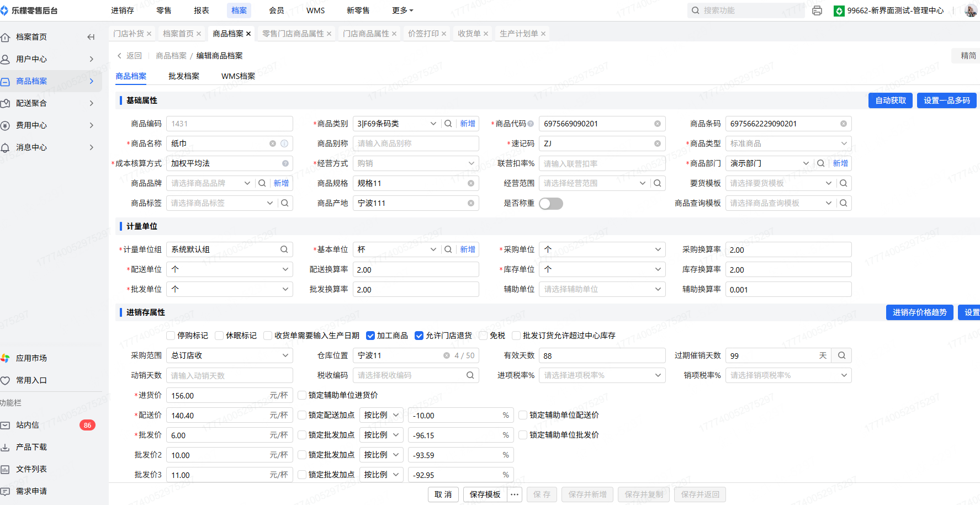Click search icon next to 商品类别 field
Viewport: 980px width, 505px height.
click(448, 124)
